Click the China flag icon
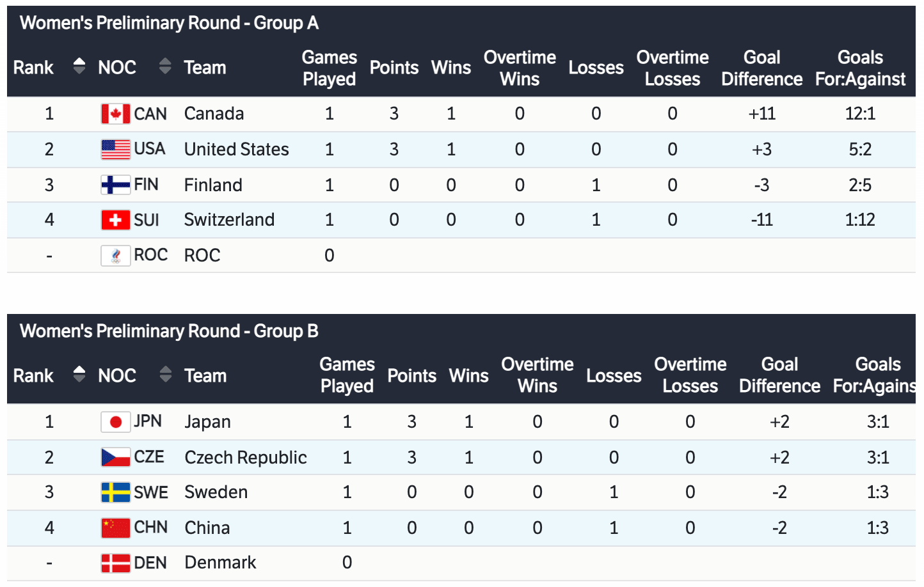924x587 pixels. 115,528
